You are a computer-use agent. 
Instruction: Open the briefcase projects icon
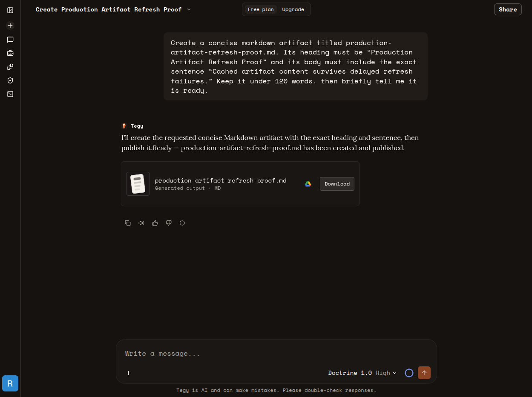tap(10, 53)
